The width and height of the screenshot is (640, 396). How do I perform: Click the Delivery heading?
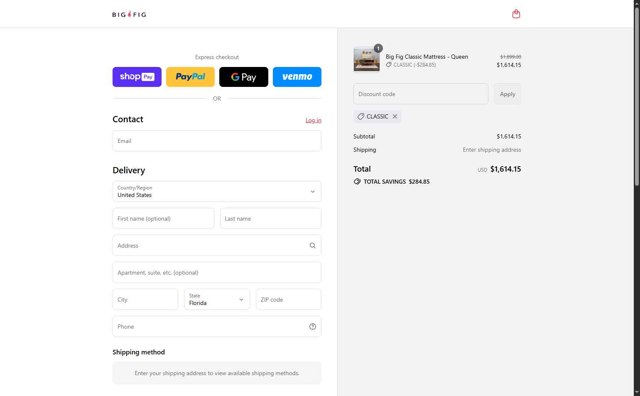(129, 170)
